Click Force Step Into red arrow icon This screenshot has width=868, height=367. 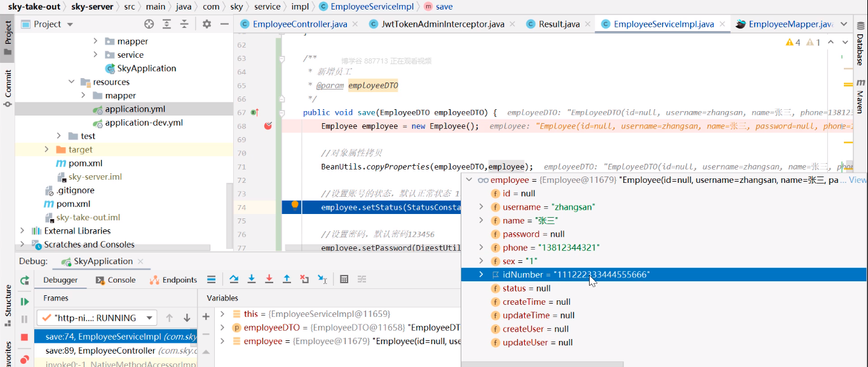pos(269,279)
